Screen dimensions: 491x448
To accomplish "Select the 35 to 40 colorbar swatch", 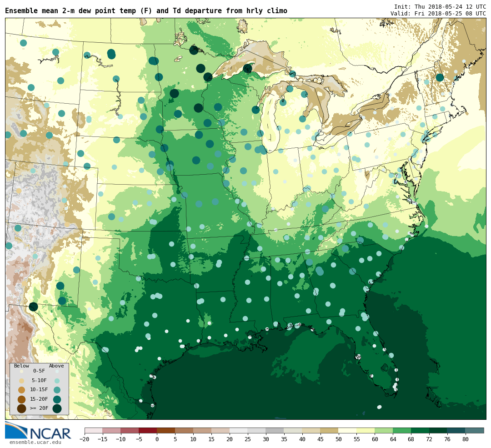I will tap(293, 430).
